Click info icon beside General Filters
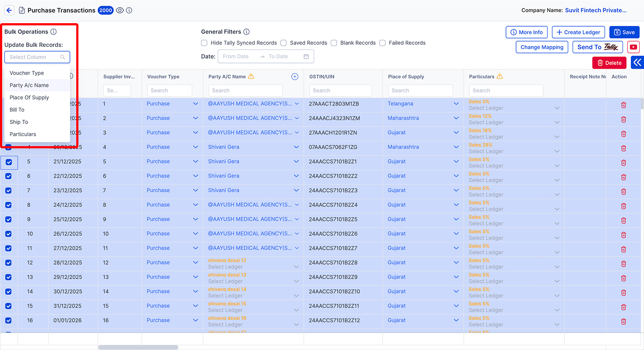 pos(247,31)
